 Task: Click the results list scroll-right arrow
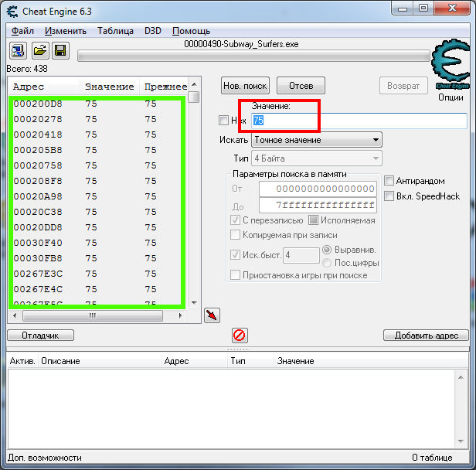coord(180,315)
